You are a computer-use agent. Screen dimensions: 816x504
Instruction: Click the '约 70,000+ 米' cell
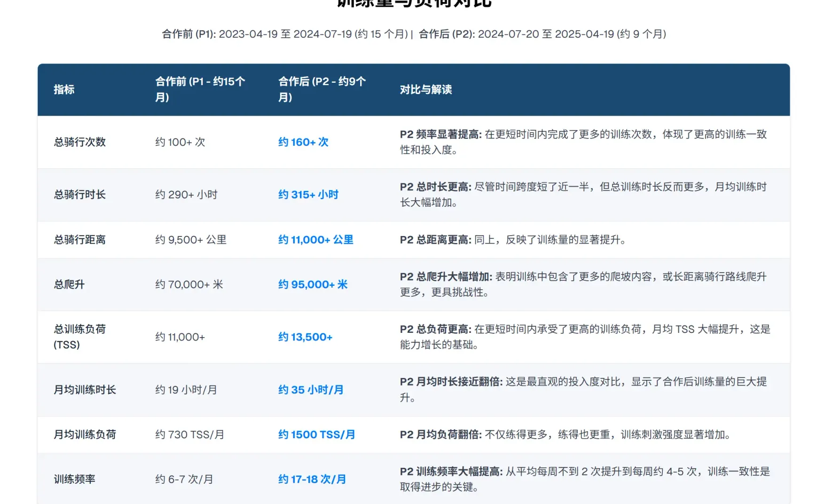189,284
